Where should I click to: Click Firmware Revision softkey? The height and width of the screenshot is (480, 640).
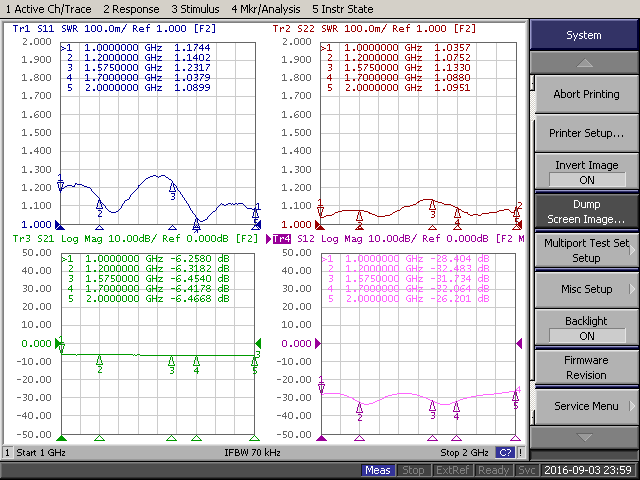coord(586,367)
